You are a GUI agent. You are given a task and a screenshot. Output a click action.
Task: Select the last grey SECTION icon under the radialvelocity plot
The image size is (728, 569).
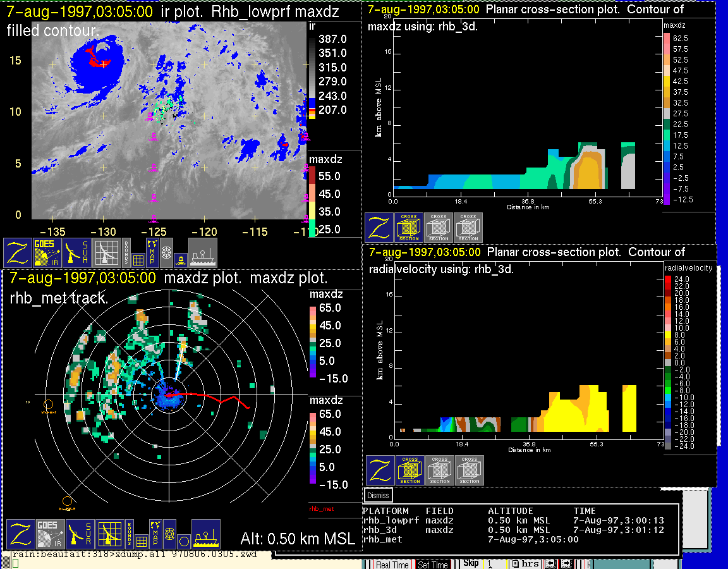coord(470,470)
